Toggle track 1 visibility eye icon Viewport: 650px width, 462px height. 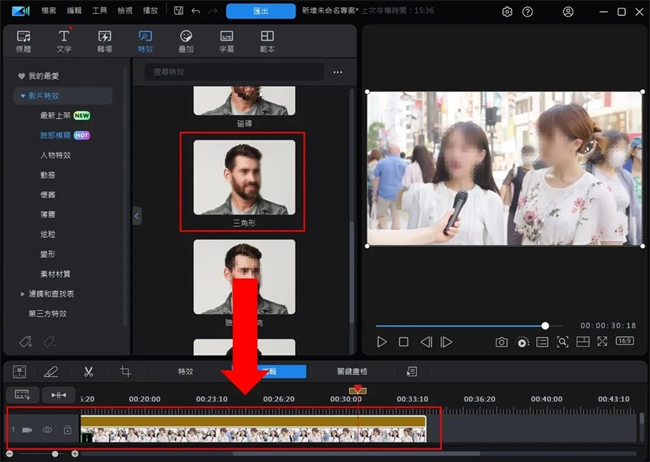47,429
